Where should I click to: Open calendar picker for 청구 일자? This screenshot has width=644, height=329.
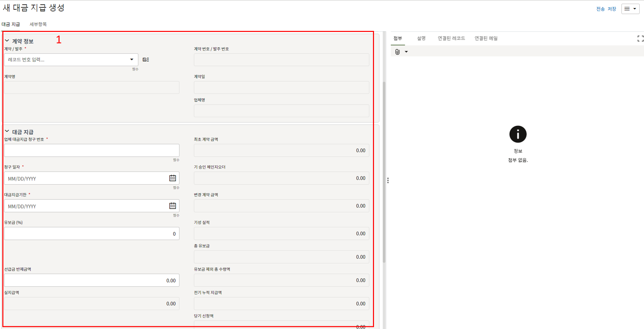(172, 178)
